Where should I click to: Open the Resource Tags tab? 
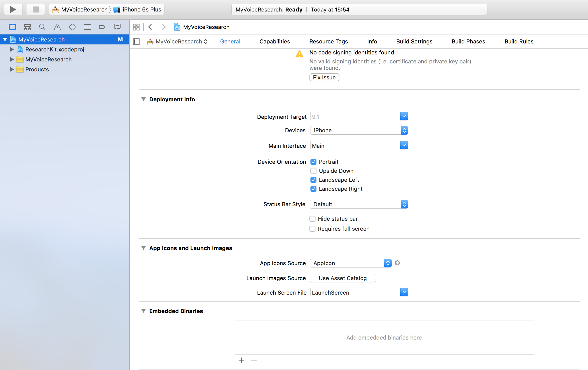point(328,41)
